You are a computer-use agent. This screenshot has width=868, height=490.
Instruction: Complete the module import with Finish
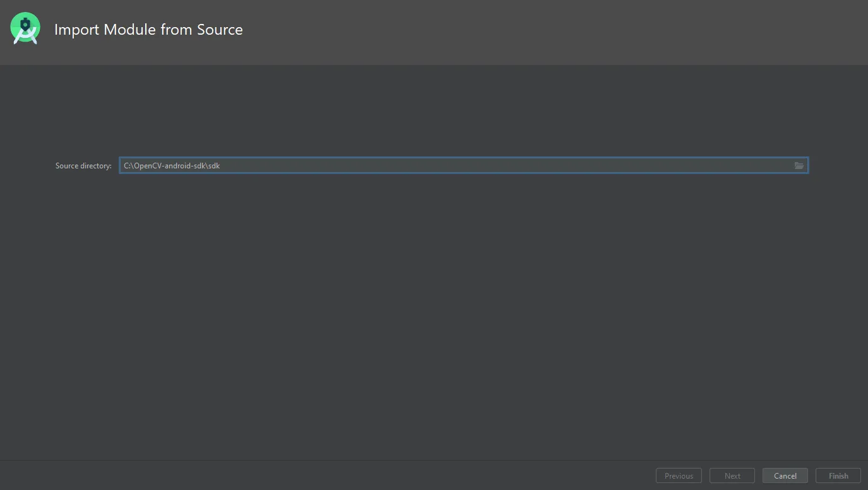[x=838, y=475]
